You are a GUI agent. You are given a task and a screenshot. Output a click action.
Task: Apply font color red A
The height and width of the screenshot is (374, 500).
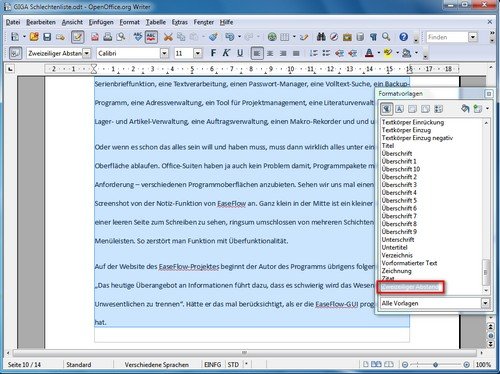pyautogui.click(x=369, y=53)
